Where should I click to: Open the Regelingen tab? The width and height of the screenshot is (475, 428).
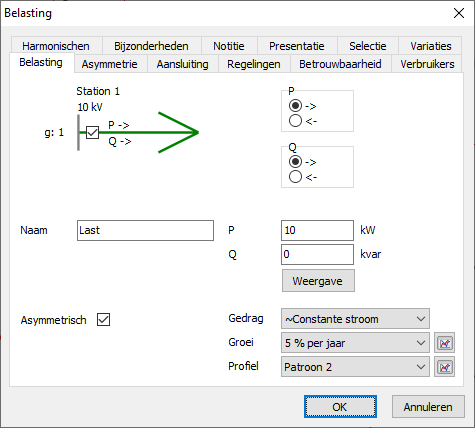[x=254, y=64]
